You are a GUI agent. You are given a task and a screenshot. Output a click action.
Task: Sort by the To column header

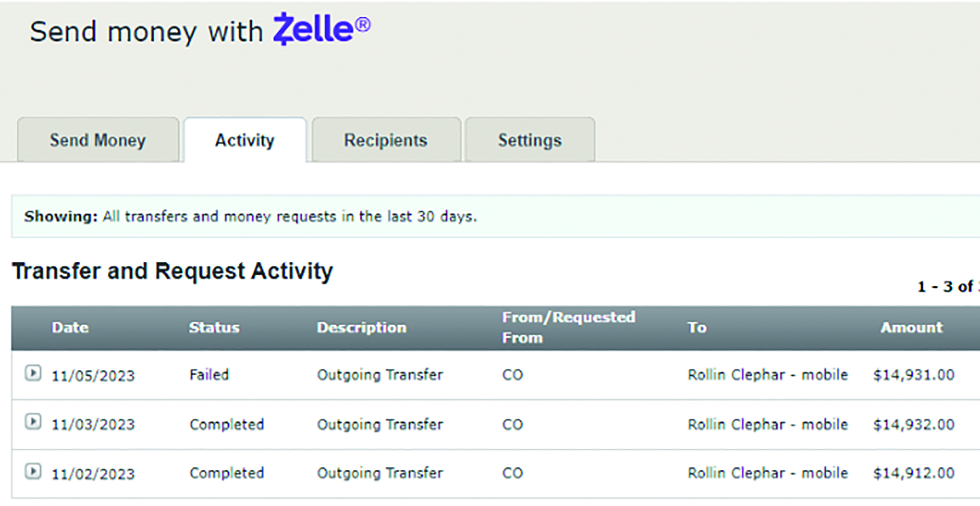tap(697, 328)
